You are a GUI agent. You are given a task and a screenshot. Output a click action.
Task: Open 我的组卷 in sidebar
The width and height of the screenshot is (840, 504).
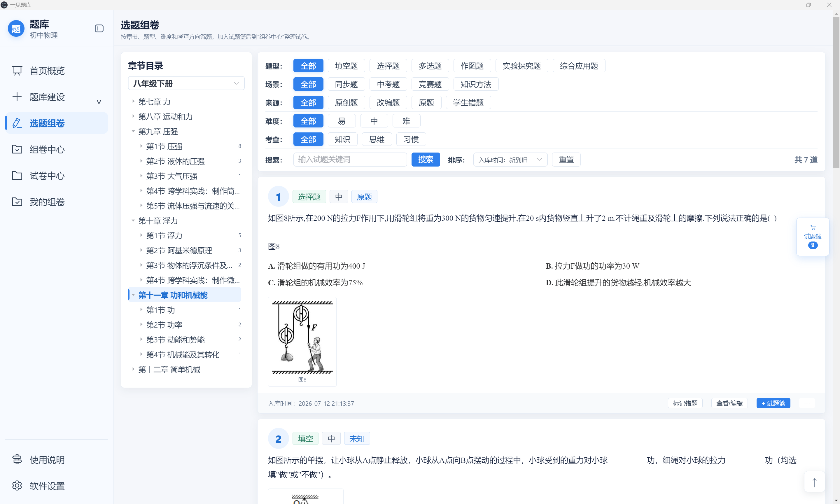(x=57, y=202)
